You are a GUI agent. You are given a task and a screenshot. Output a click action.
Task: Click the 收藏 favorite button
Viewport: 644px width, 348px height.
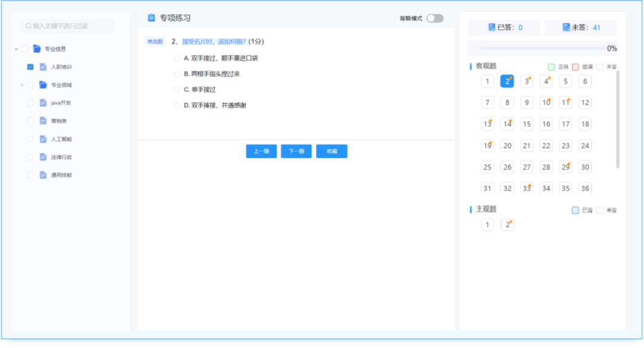(332, 151)
